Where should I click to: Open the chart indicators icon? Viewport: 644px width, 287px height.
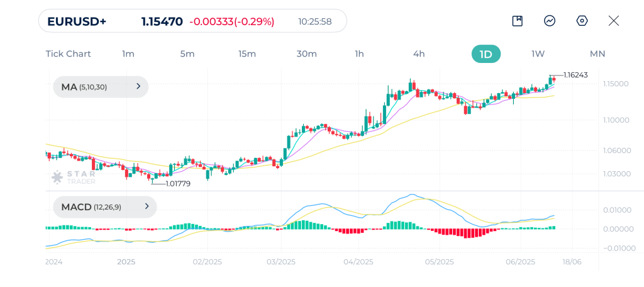tap(550, 21)
